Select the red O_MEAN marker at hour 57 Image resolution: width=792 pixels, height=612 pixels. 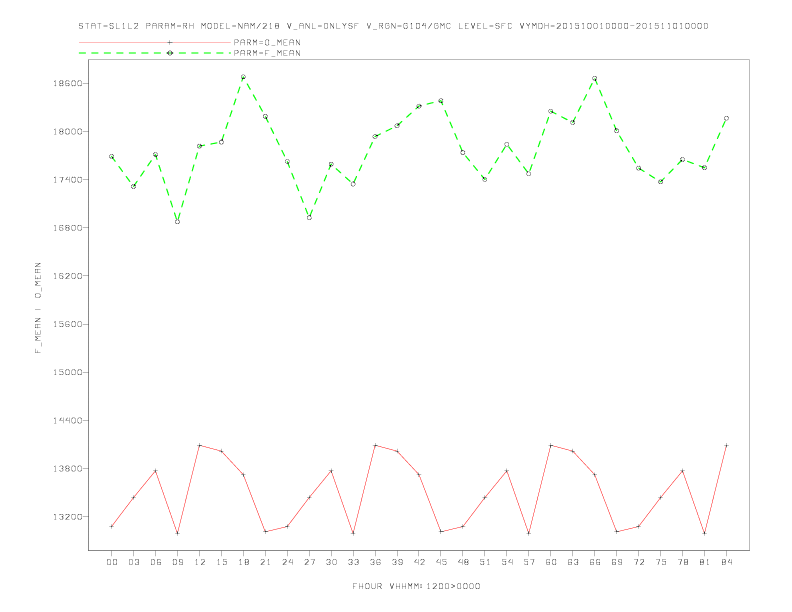(x=529, y=533)
